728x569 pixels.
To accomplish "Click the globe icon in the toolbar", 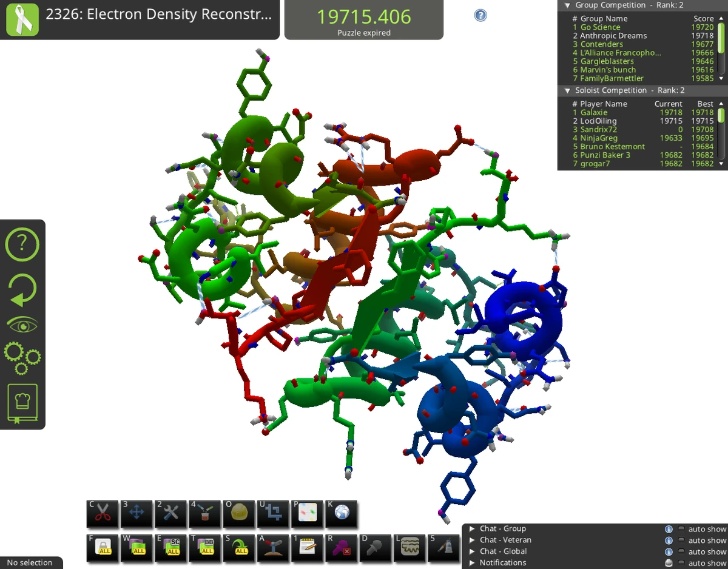I will [x=341, y=514].
